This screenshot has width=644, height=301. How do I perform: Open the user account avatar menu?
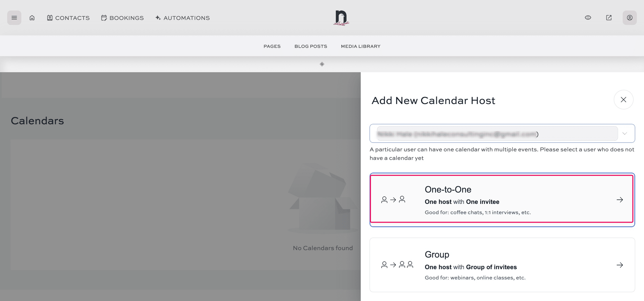[x=629, y=18]
